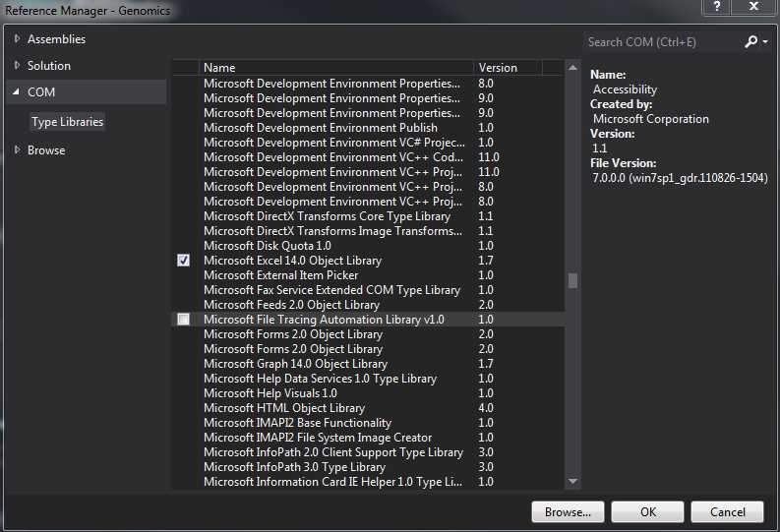Select Microsoft InfoPath 2.0 Client Support row
This screenshot has height=532, width=780.
click(x=368, y=452)
